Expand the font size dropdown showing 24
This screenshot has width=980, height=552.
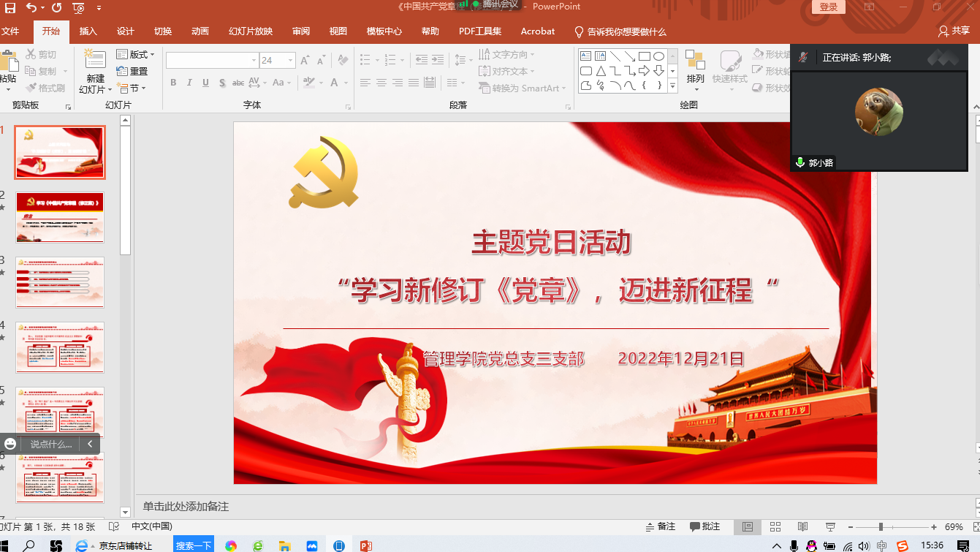[x=291, y=61]
